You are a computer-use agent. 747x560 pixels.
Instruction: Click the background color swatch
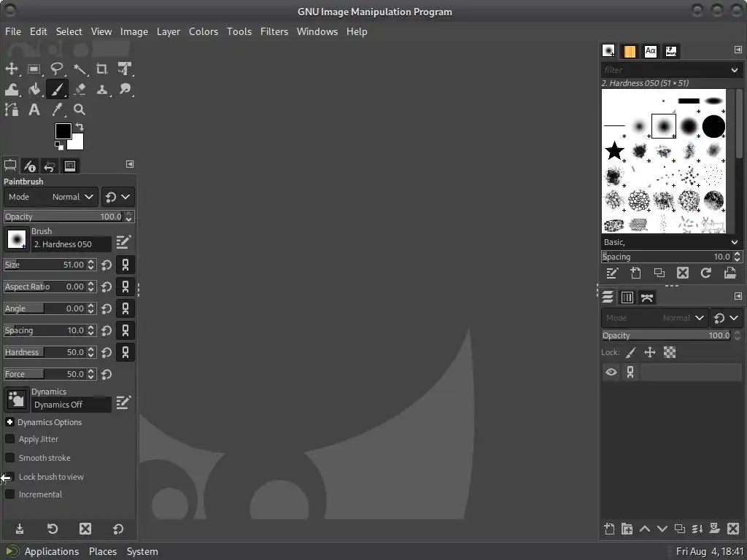pos(77,144)
